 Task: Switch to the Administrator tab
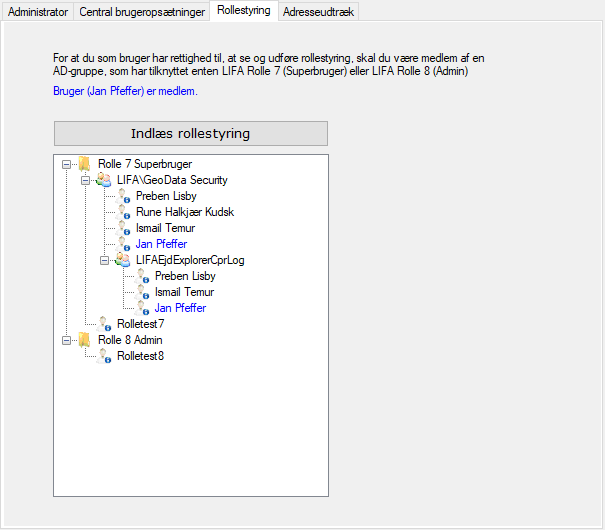[x=38, y=12]
